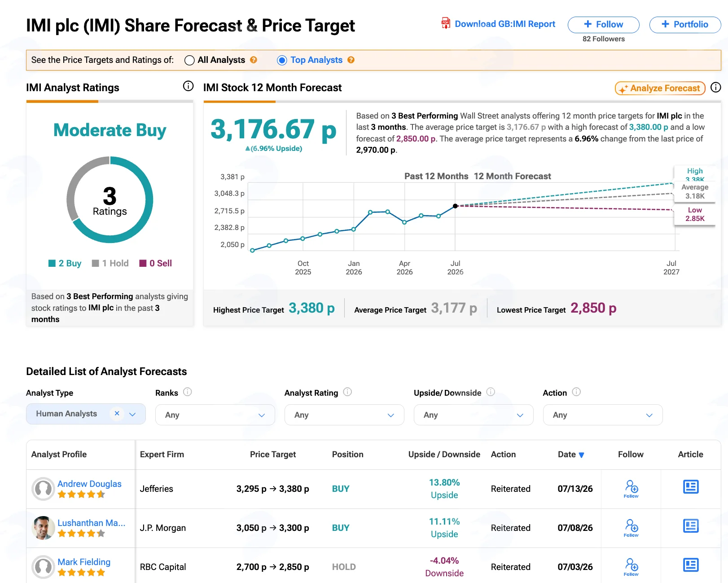Expand the Analyst Rating dropdown
The height and width of the screenshot is (583, 728).
tap(344, 415)
